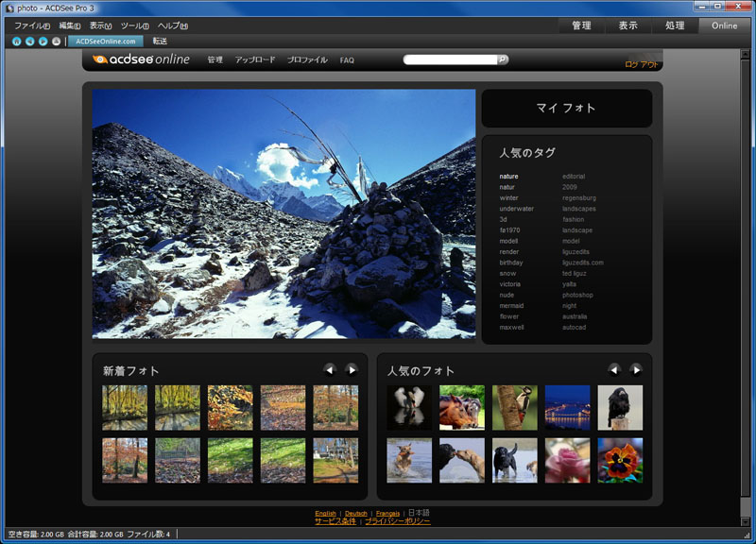This screenshot has width=756, height=544.
Task: Click the large featured mountain photo
Action: click(x=284, y=213)
